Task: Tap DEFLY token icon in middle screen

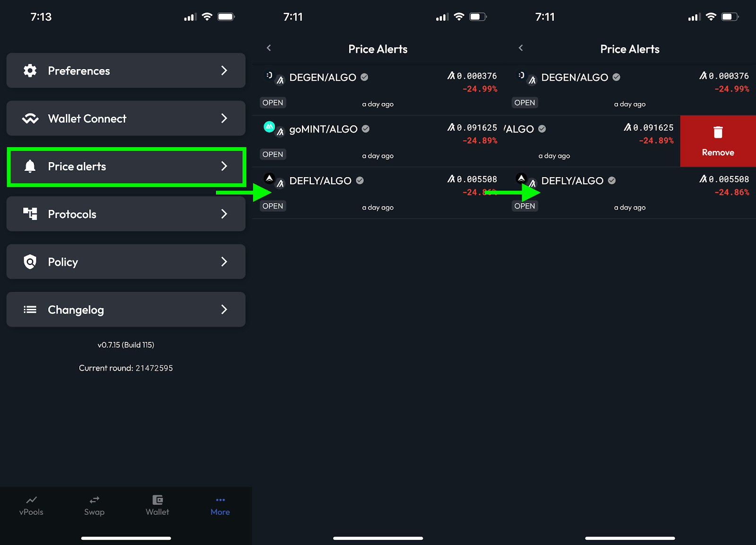Action: 269,178
